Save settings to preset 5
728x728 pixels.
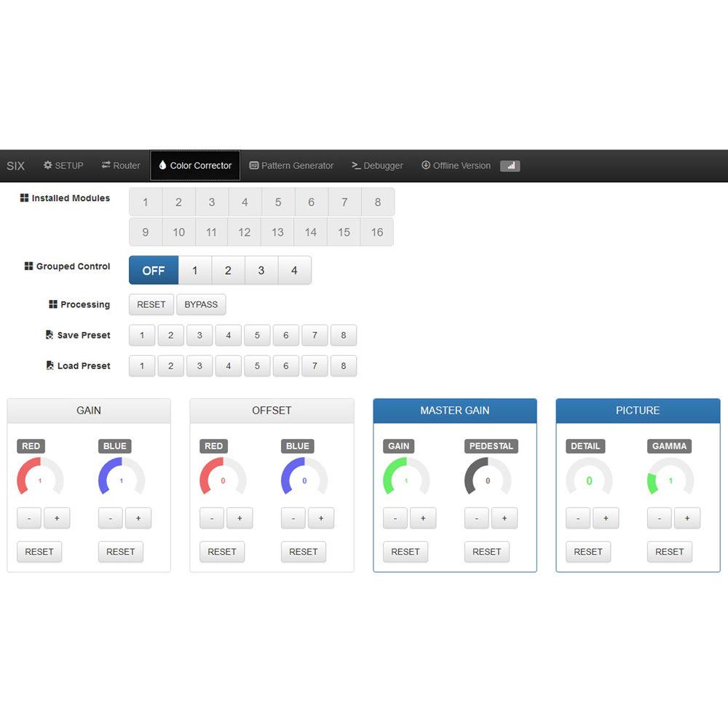(x=257, y=335)
